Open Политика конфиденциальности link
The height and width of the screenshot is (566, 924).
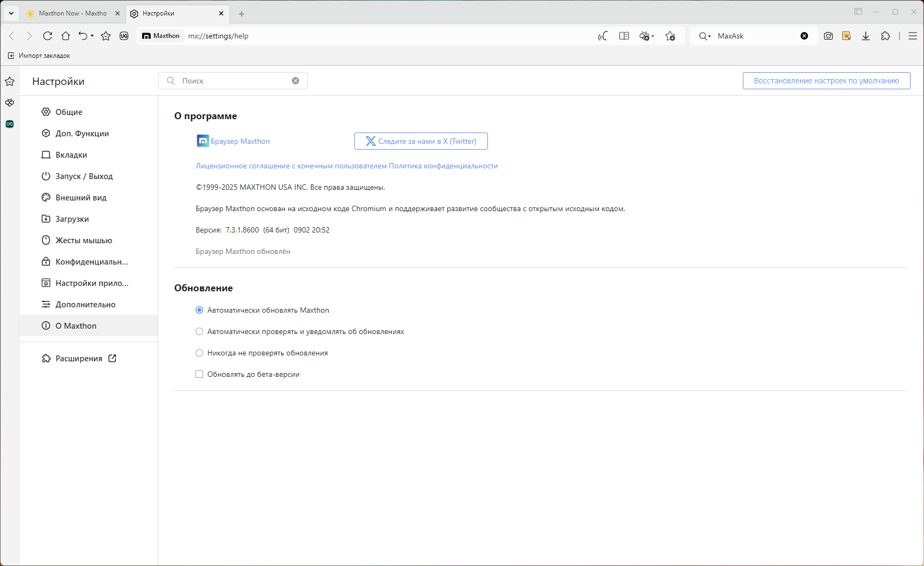click(x=444, y=166)
